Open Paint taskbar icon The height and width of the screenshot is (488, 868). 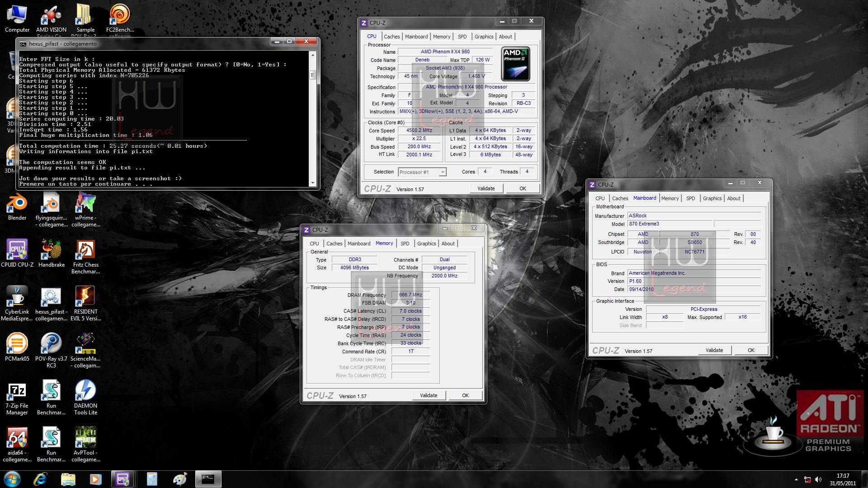(x=180, y=479)
